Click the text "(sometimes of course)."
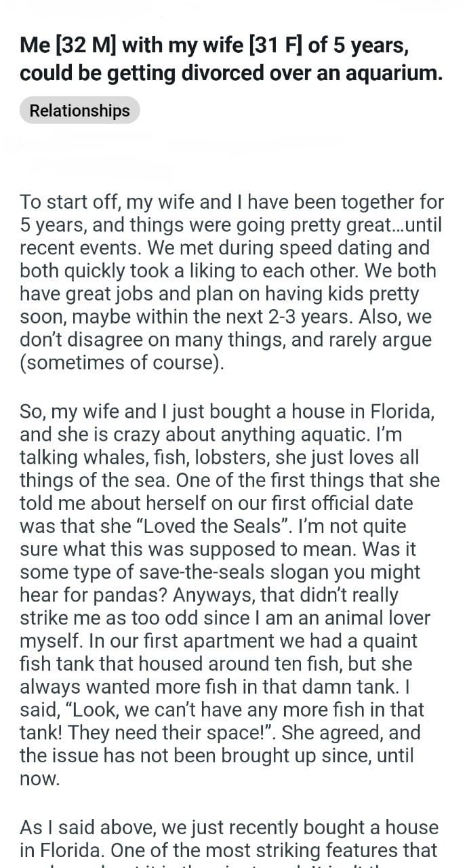467x868 pixels. point(121,363)
